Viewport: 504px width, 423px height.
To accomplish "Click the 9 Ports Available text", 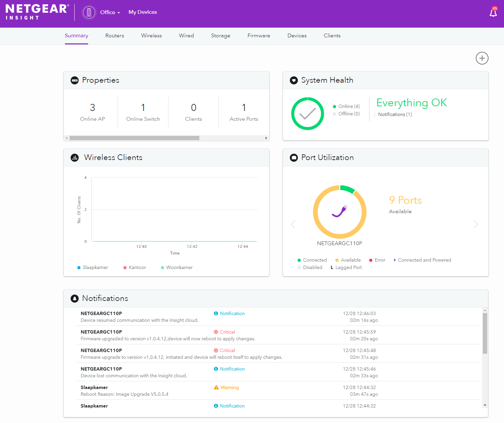I will (405, 204).
